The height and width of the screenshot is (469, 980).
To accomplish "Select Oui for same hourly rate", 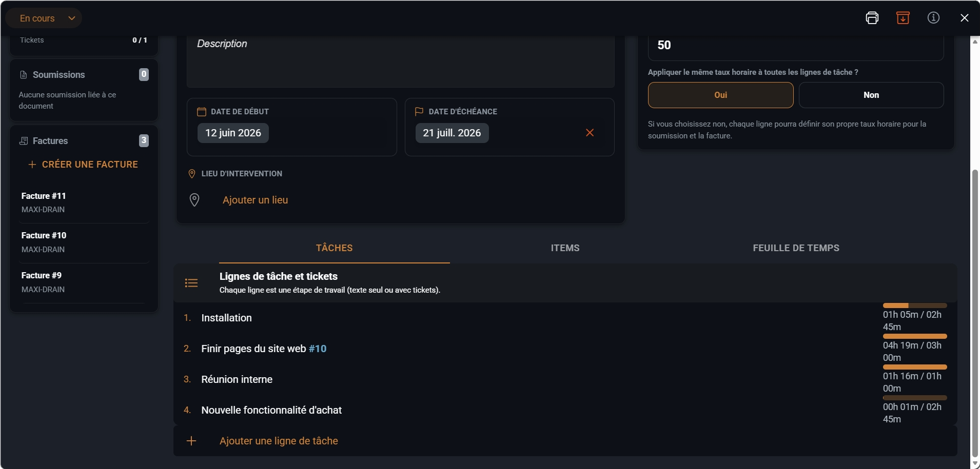I will click(x=720, y=95).
